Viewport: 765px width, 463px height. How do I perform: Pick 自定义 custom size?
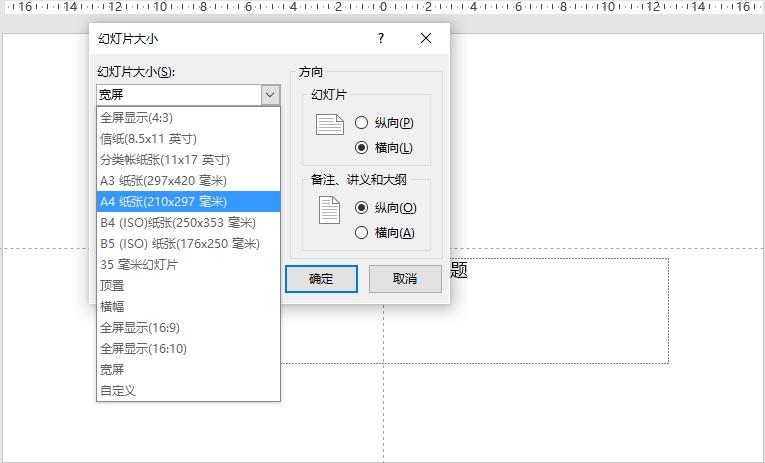[x=188, y=390]
